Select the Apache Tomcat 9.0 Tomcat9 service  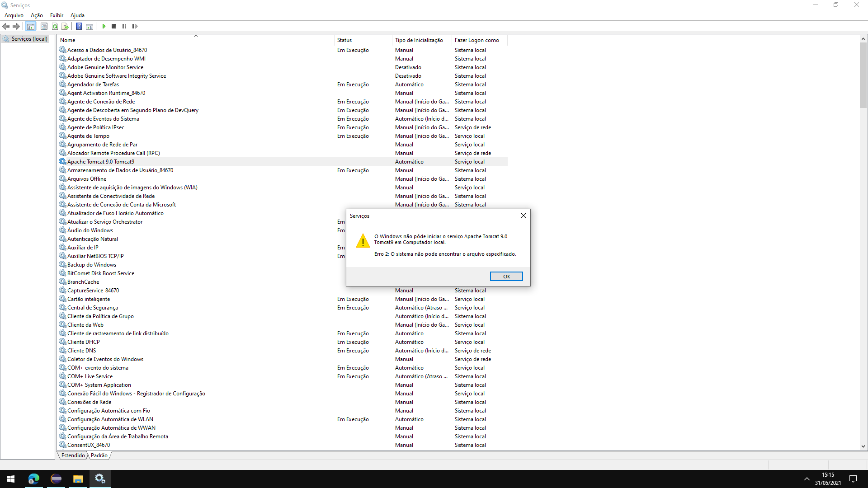[x=283, y=162]
